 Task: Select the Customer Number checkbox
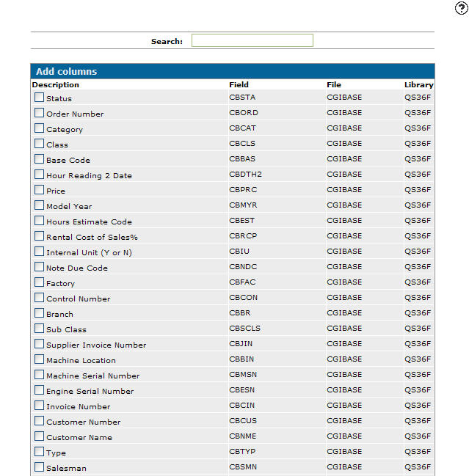tap(39, 421)
